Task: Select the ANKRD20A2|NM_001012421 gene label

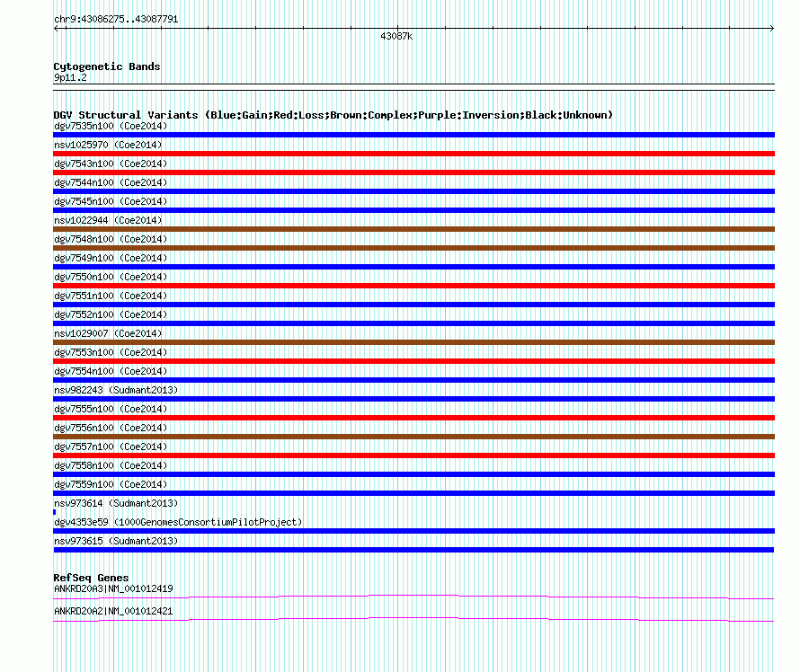Action: click(x=113, y=611)
